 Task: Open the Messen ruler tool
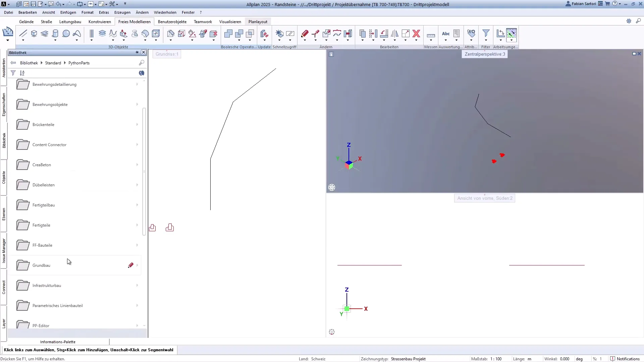point(431,35)
